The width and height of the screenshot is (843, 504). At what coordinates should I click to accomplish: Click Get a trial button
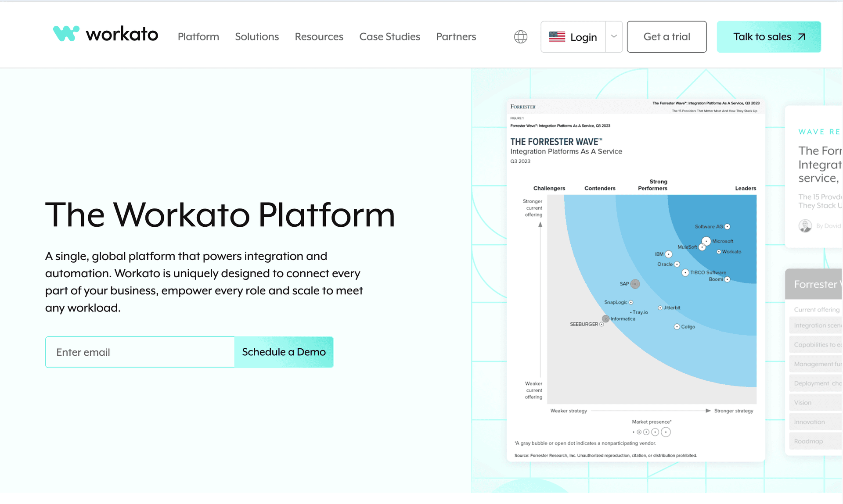[x=666, y=37]
